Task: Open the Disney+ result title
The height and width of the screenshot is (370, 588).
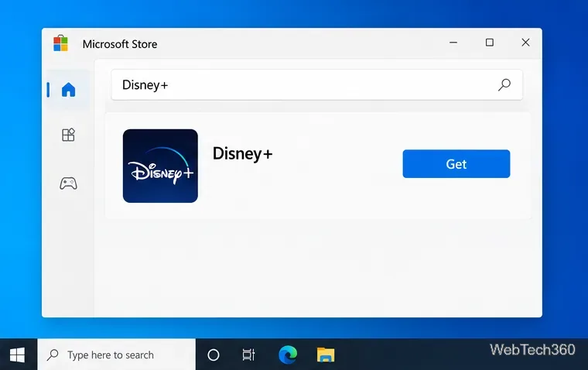Action: click(243, 154)
